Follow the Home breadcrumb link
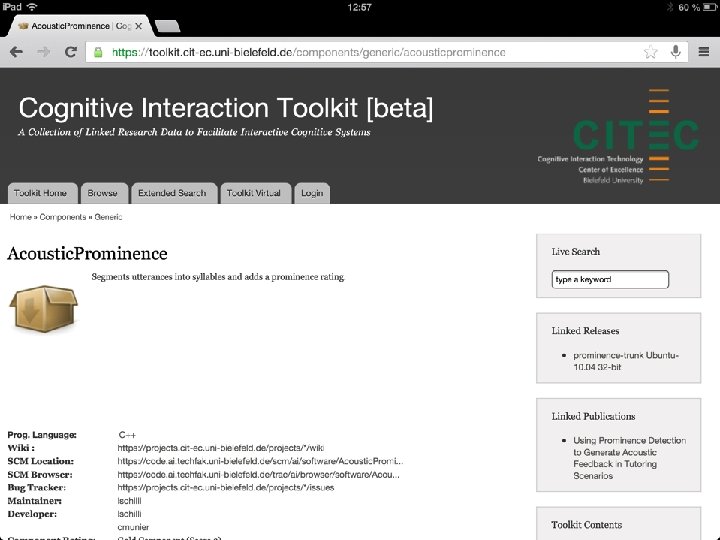The height and width of the screenshot is (540, 720). click(20, 217)
